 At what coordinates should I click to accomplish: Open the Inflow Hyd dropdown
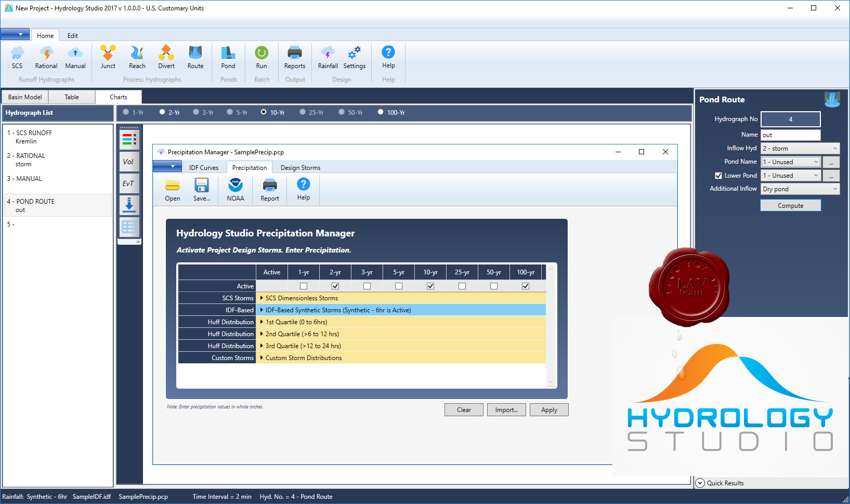tap(800, 148)
